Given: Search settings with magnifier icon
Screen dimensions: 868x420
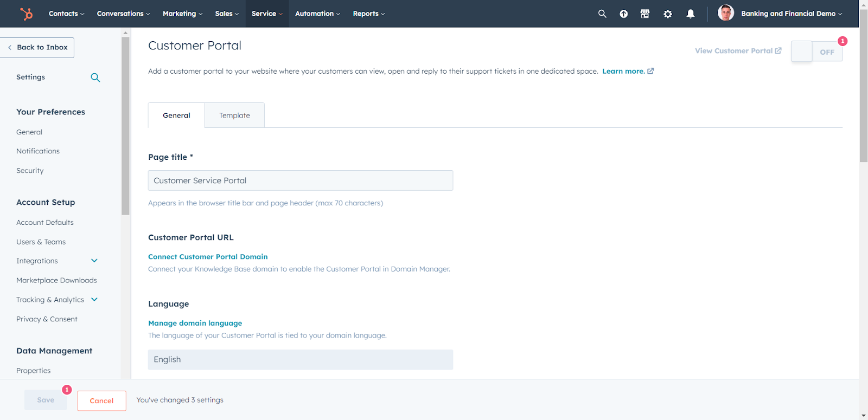Looking at the screenshot, I should coord(95,77).
